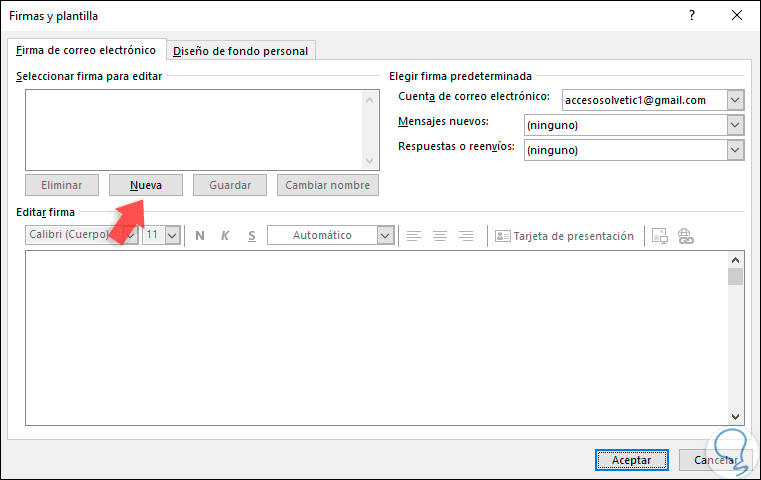The width and height of the screenshot is (761, 480).
Task: Insert a picture into the signature
Action: (660, 236)
